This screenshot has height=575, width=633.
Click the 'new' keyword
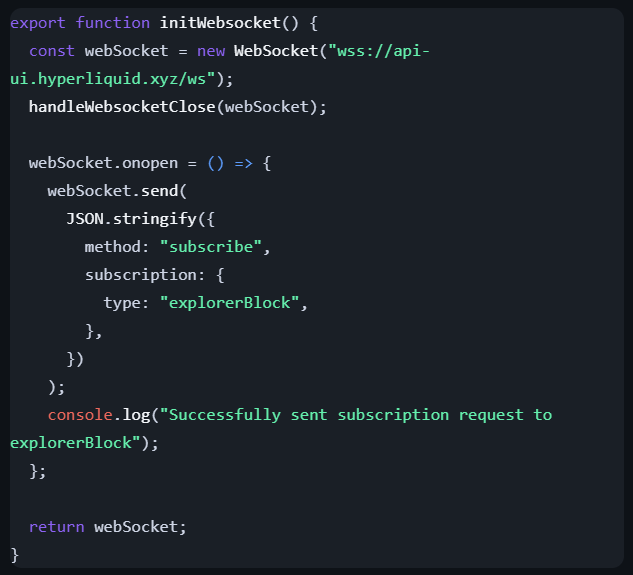211,52
